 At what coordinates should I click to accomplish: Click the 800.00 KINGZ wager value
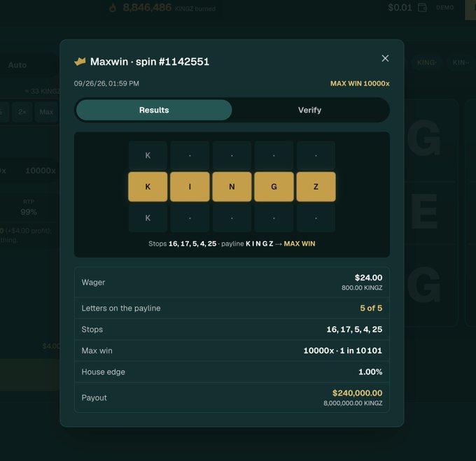pos(362,288)
